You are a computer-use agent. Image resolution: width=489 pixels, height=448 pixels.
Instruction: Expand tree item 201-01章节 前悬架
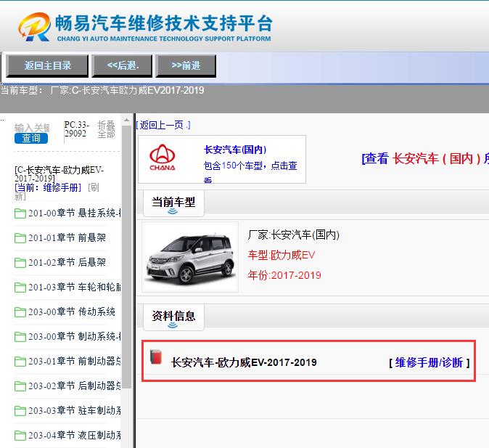[67, 238]
